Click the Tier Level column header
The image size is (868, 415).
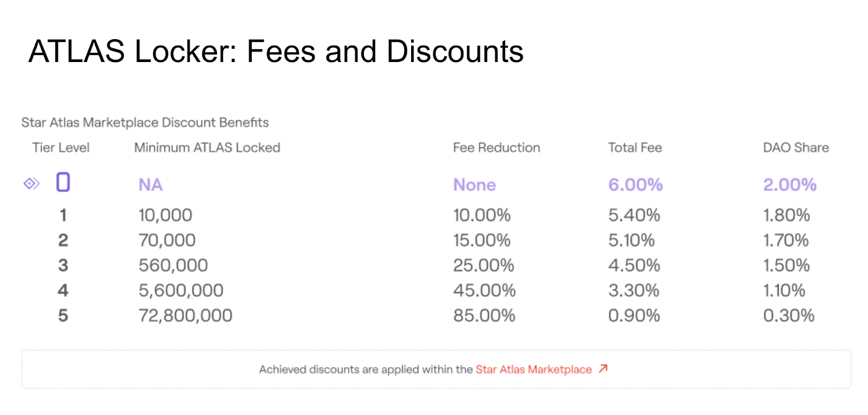(61, 148)
